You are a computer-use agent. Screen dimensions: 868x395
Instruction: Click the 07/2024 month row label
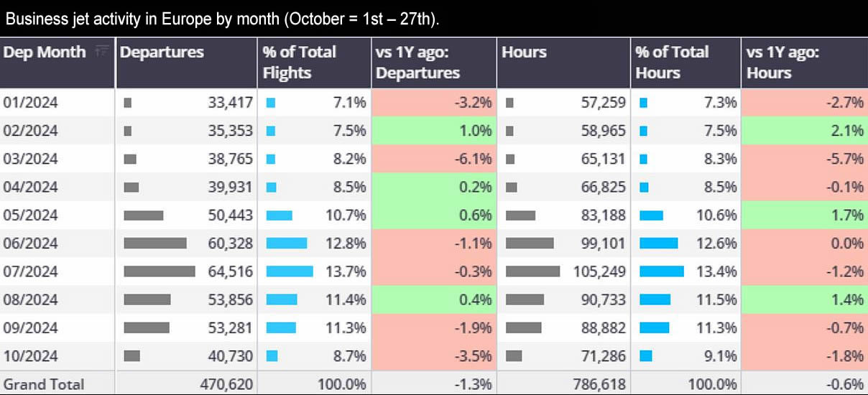click(x=30, y=271)
